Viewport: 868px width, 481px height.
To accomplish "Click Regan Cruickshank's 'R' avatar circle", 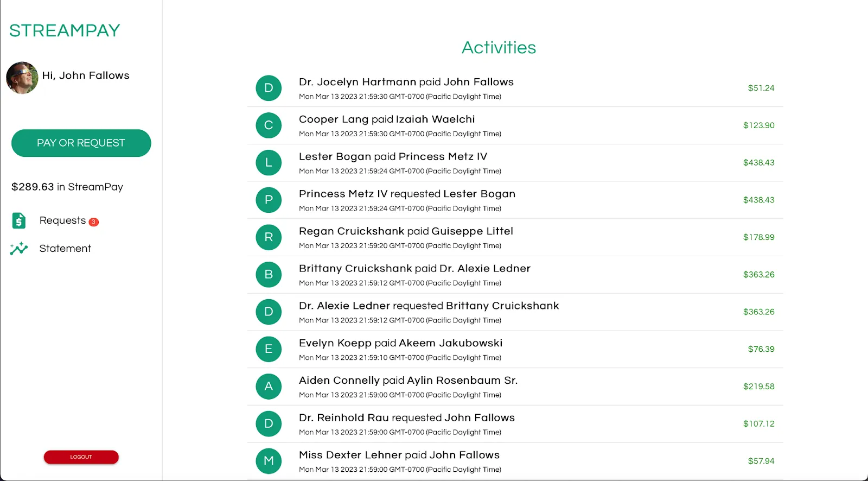I will 268,237.
